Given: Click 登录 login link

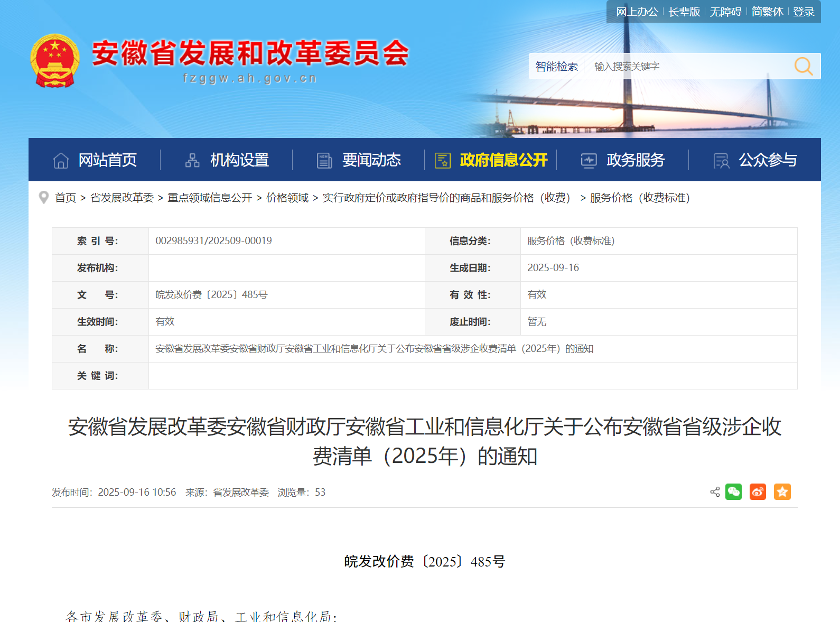Looking at the screenshot, I should click(804, 12).
